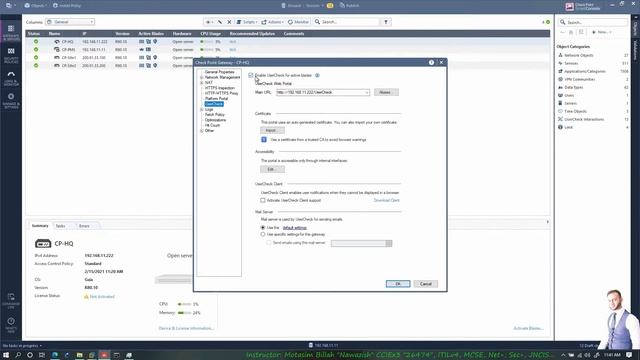The height and width of the screenshot is (360, 640).
Task: Click the Publish icon in top bar
Action: [x=342, y=6]
